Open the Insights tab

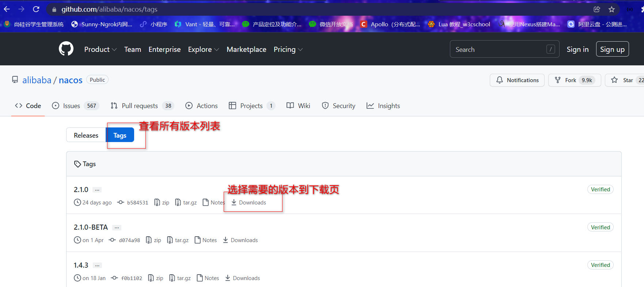[383, 106]
